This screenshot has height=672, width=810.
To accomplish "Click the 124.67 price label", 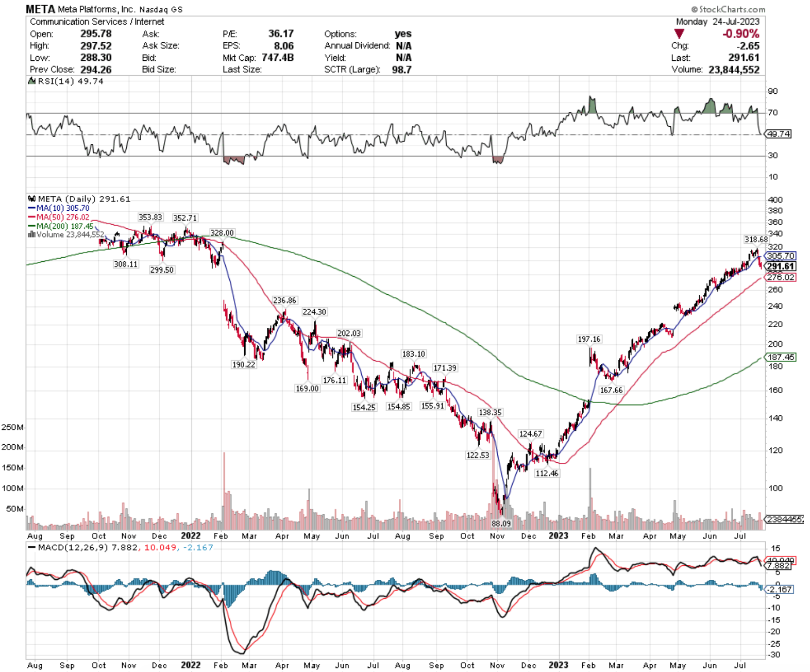I will (x=530, y=434).
